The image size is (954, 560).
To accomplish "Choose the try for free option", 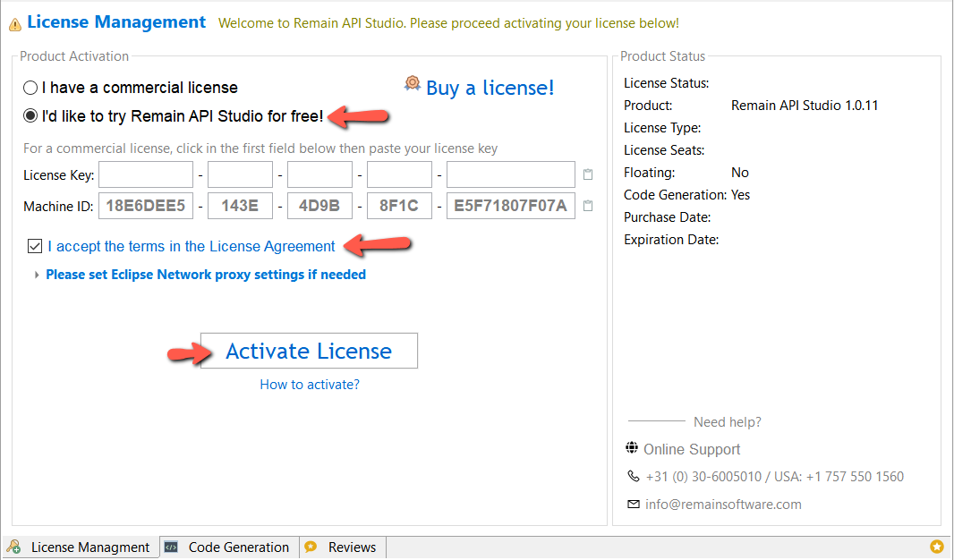I will [x=30, y=116].
